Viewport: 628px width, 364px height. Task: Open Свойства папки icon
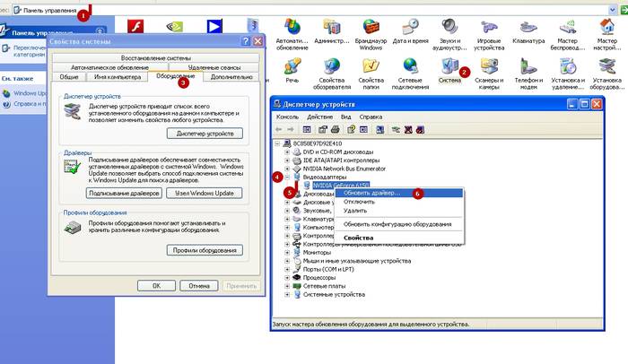pyautogui.click(x=371, y=67)
